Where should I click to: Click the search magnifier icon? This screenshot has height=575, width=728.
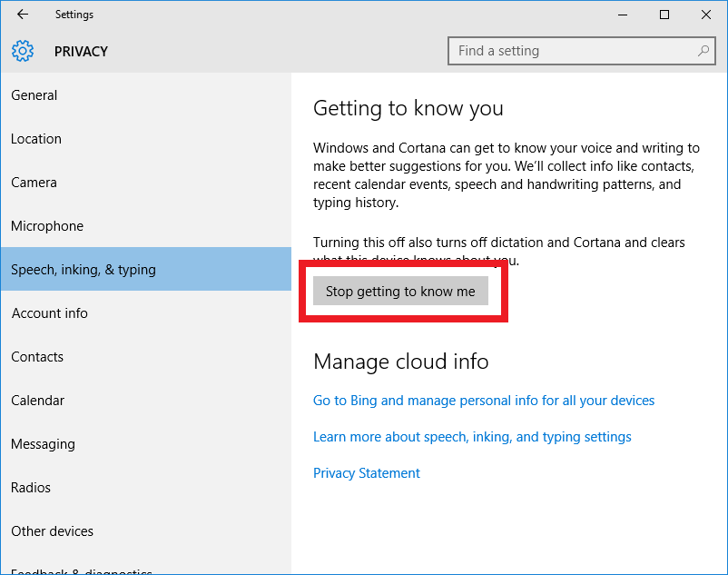pyautogui.click(x=703, y=51)
